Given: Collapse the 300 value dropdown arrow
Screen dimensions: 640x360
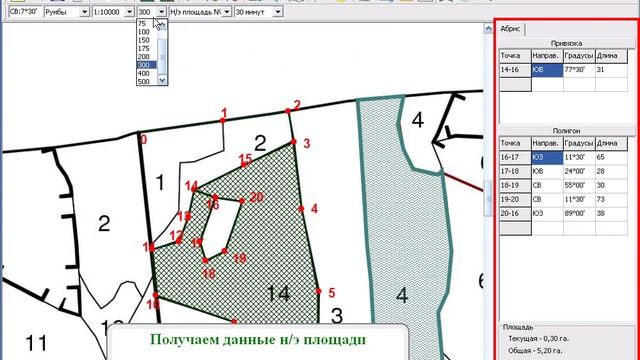Looking at the screenshot, I should [x=161, y=12].
